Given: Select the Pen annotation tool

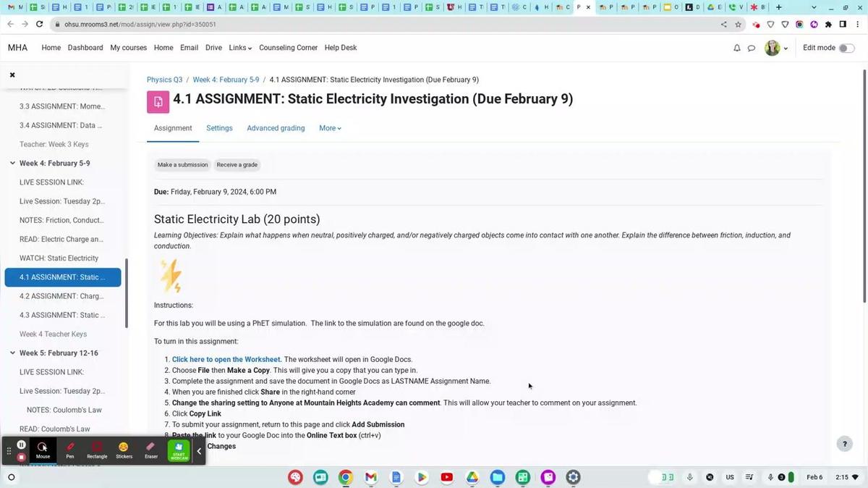Looking at the screenshot, I should pyautogui.click(x=70, y=450).
